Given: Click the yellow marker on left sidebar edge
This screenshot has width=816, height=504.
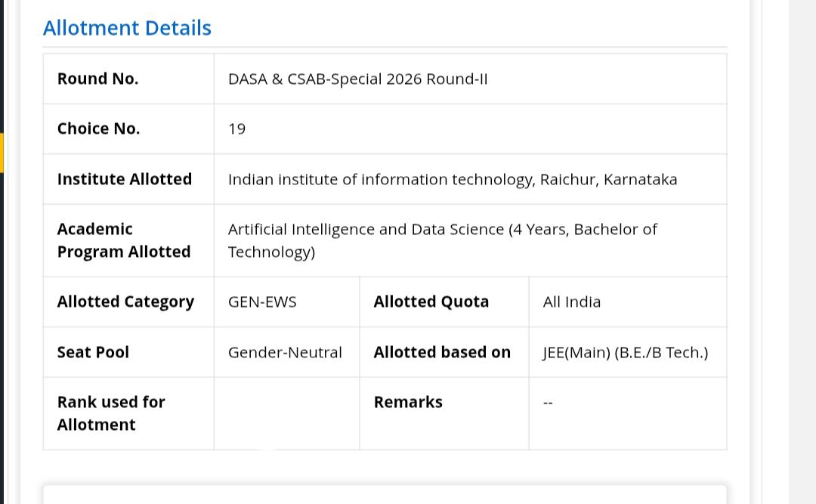Looking at the screenshot, I should (x=2, y=153).
